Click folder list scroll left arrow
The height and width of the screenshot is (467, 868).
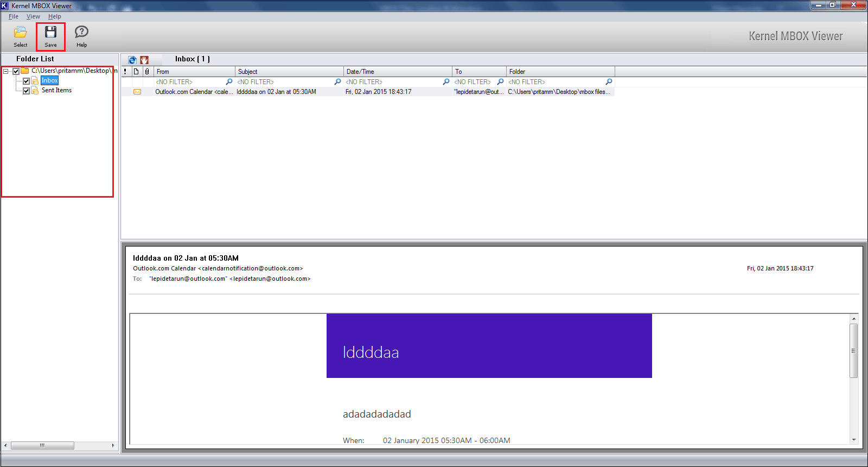[5, 445]
